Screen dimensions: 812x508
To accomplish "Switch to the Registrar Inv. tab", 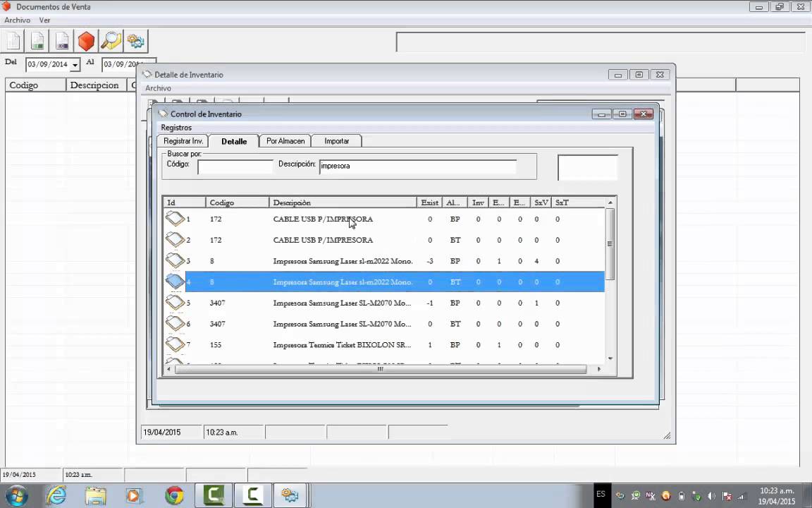I will [x=183, y=141].
